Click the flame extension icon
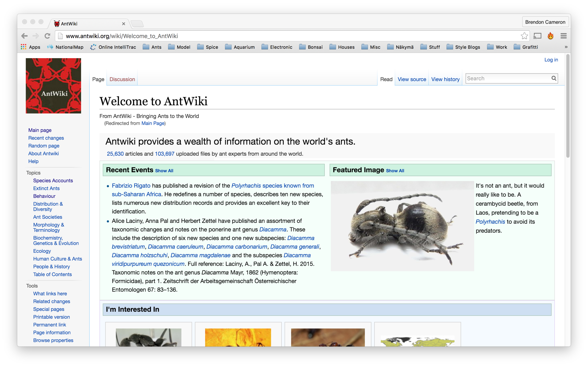 click(550, 36)
